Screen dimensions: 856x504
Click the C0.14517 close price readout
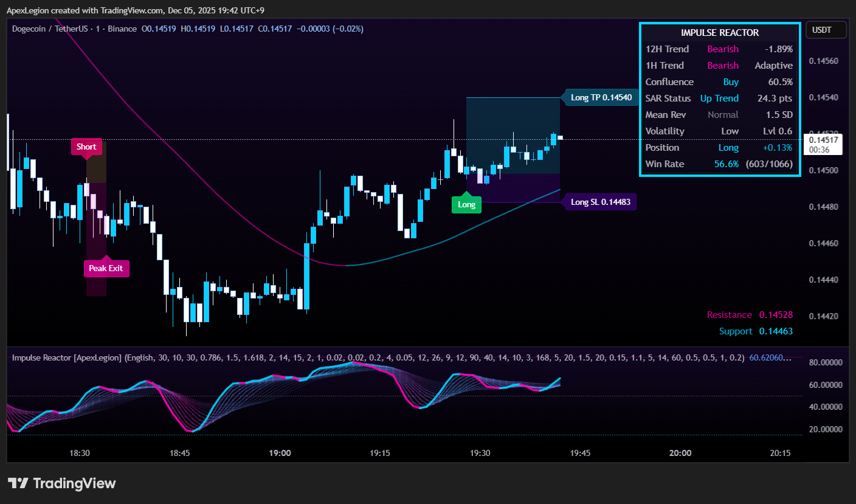(x=275, y=29)
